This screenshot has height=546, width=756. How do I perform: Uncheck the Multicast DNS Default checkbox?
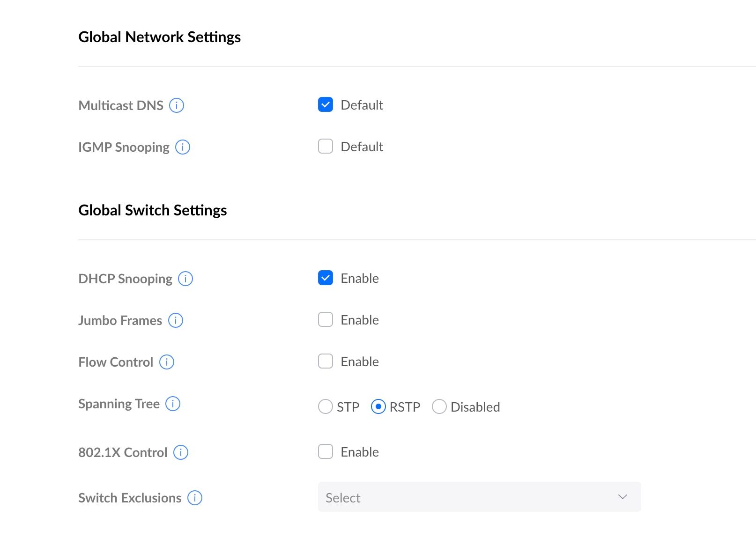(326, 105)
